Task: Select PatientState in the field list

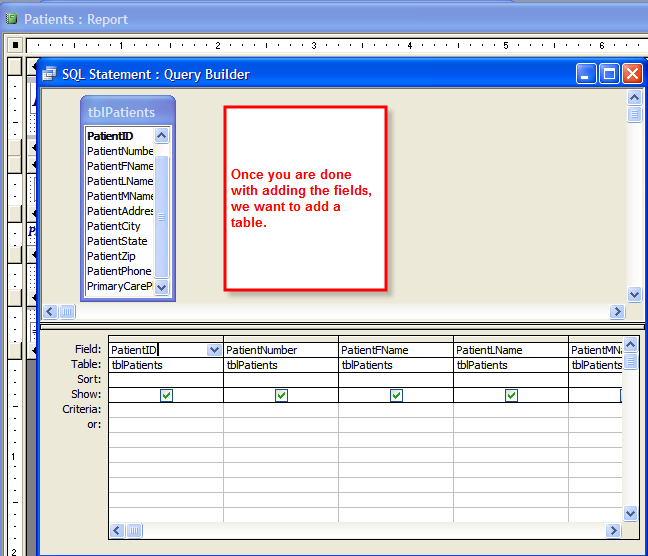Action: [x=116, y=241]
